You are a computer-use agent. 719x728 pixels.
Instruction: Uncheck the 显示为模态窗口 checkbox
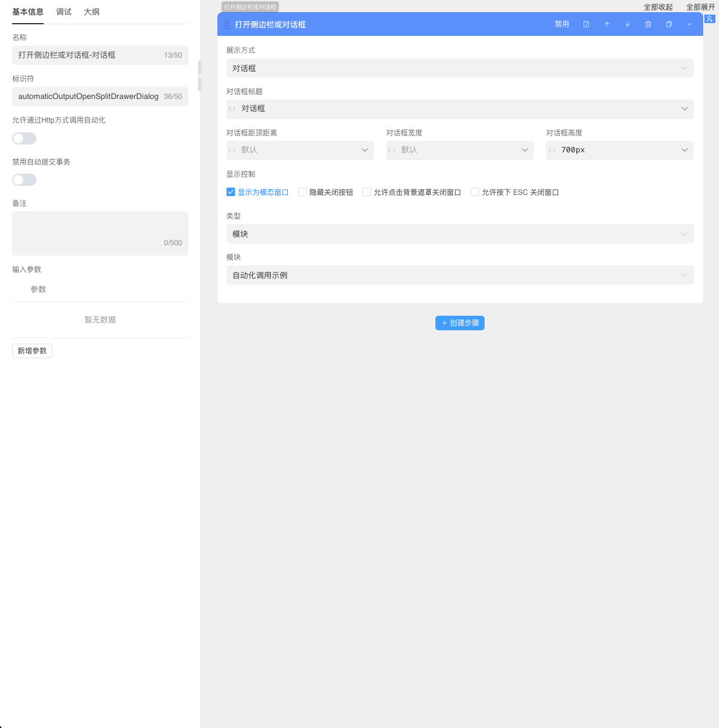pyautogui.click(x=231, y=192)
